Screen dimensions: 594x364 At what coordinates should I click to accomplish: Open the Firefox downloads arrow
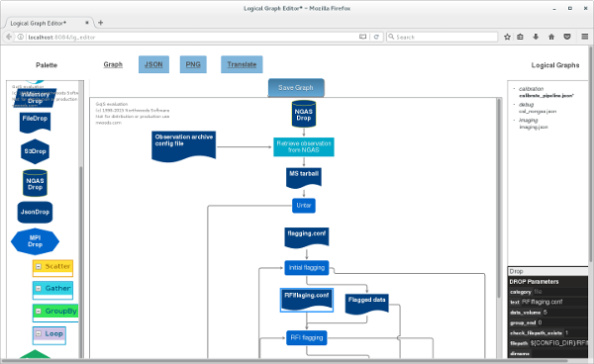point(536,37)
